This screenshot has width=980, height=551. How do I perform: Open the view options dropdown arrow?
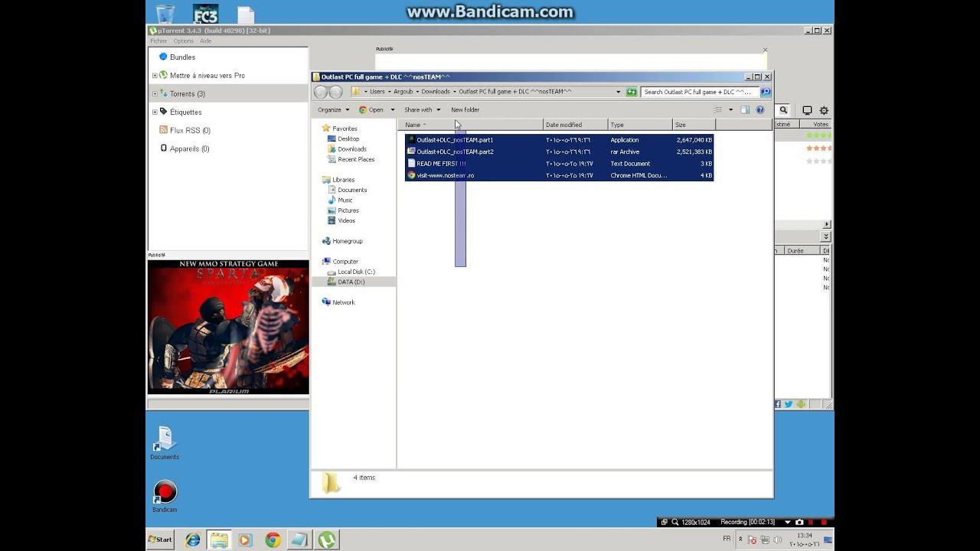pos(730,110)
